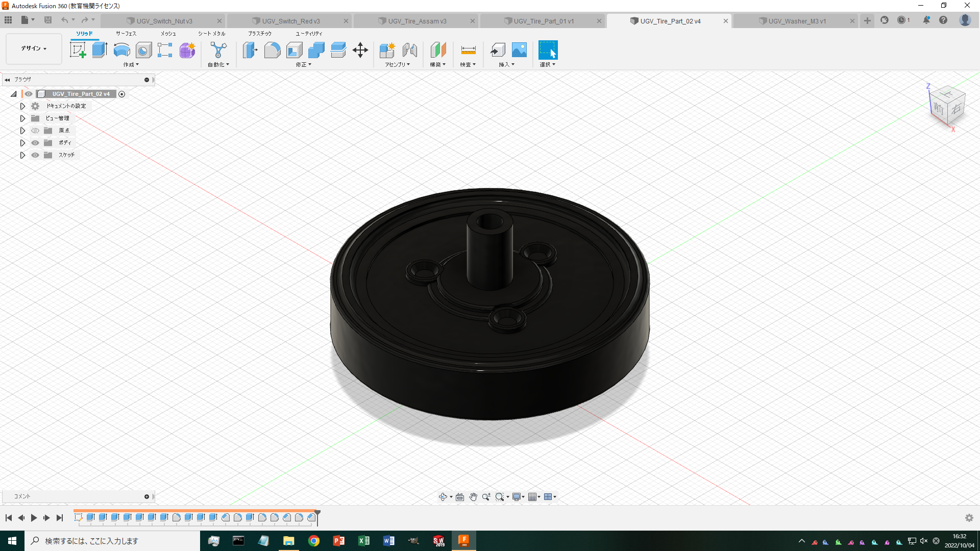Open Google Chrome from the taskbar
Screen dimensions: 980x551
tap(313, 540)
